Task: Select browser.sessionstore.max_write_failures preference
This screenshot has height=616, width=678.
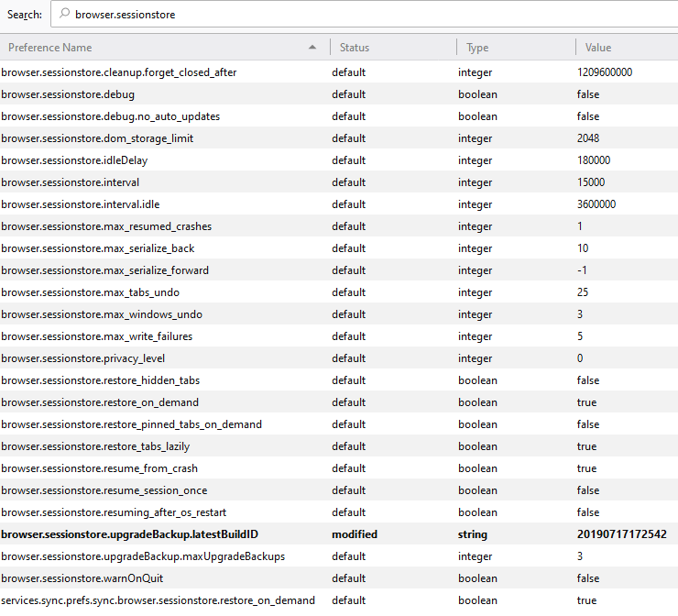Action: pyautogui.click(x=97, y=336)
